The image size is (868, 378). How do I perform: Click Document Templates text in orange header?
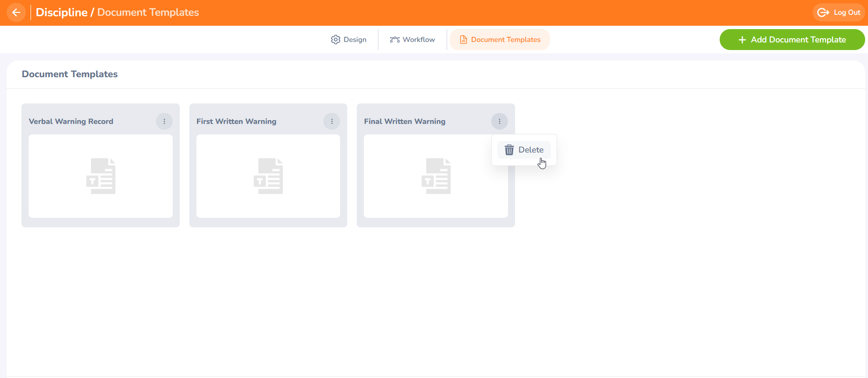(148, 12)
